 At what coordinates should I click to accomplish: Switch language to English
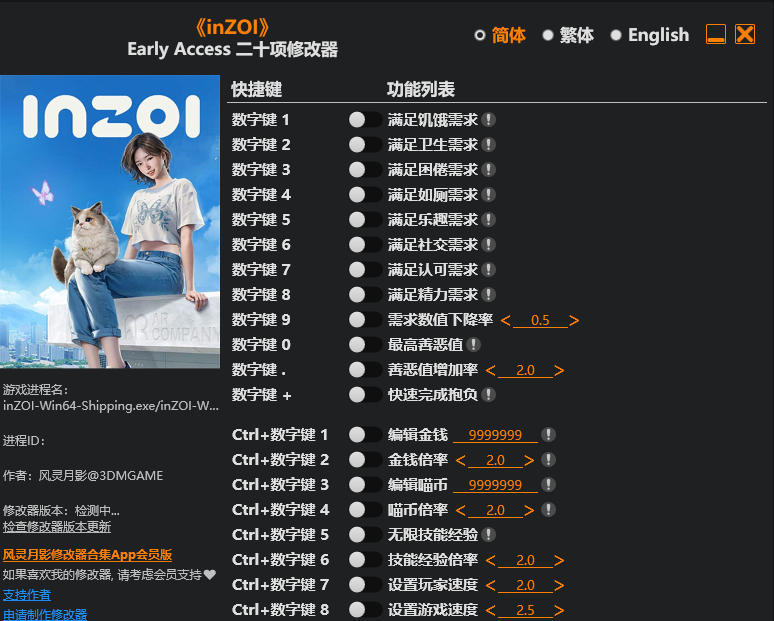[650, 35]
